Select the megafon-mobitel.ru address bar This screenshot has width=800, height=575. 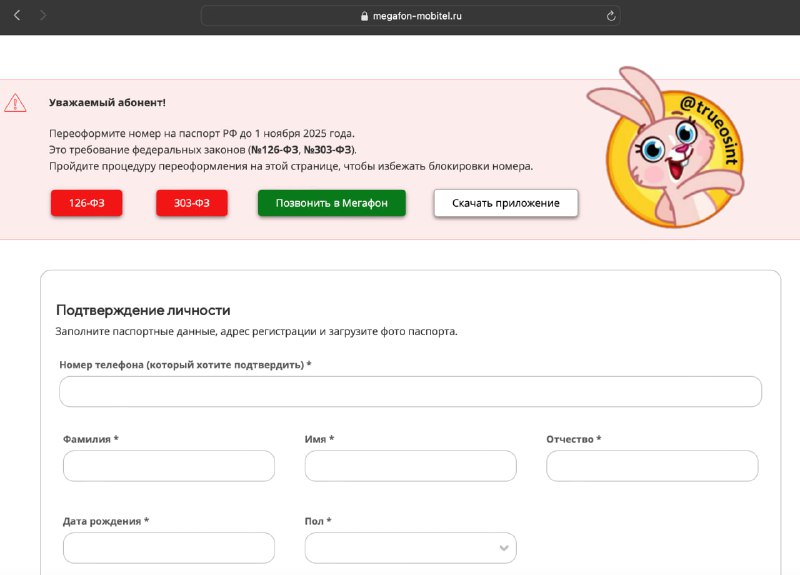[x=410, y=16]
